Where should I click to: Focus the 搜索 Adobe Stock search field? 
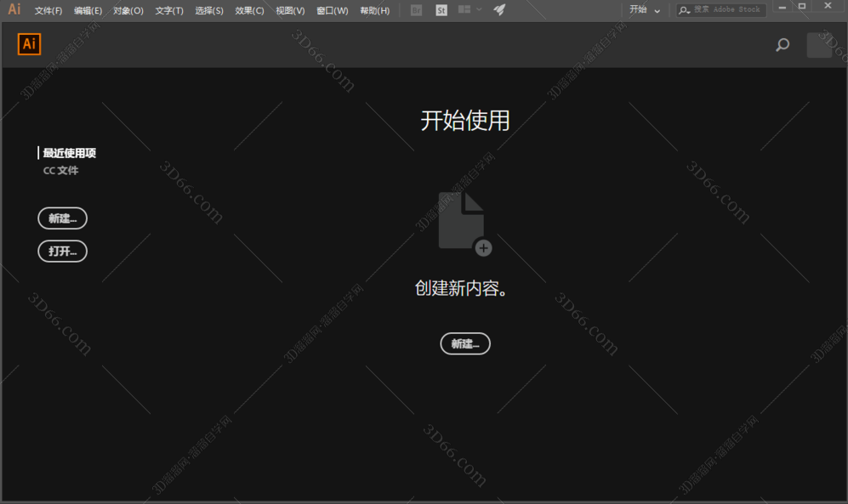pyautogui.click(x=721, y=9)
